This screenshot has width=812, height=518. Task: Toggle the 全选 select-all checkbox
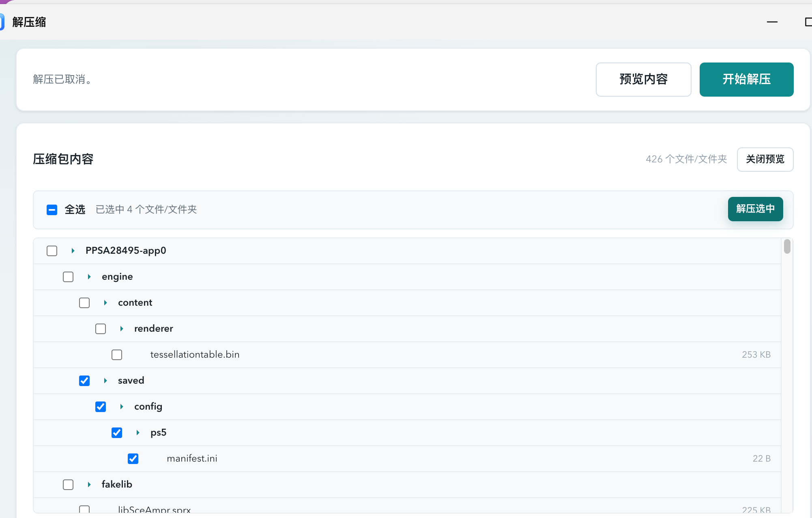click(x=52, y=209)
